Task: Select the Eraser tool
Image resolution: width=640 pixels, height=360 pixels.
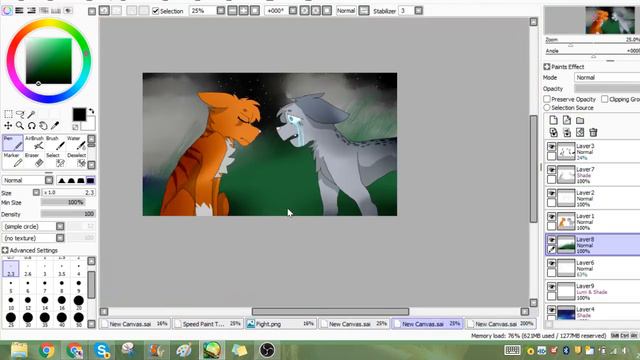Action: tap(34, 160)
